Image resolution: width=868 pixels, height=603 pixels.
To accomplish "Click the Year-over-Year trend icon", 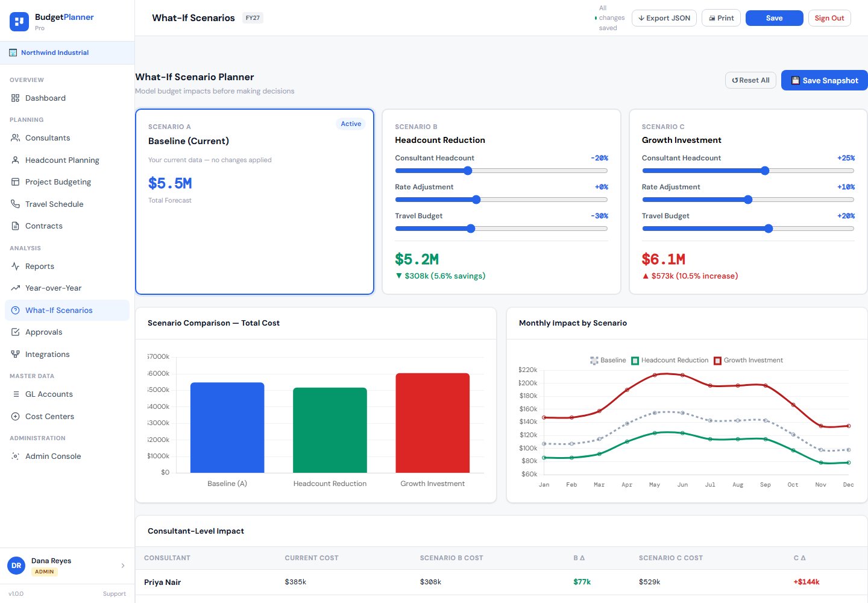I will tap(15, 288).
